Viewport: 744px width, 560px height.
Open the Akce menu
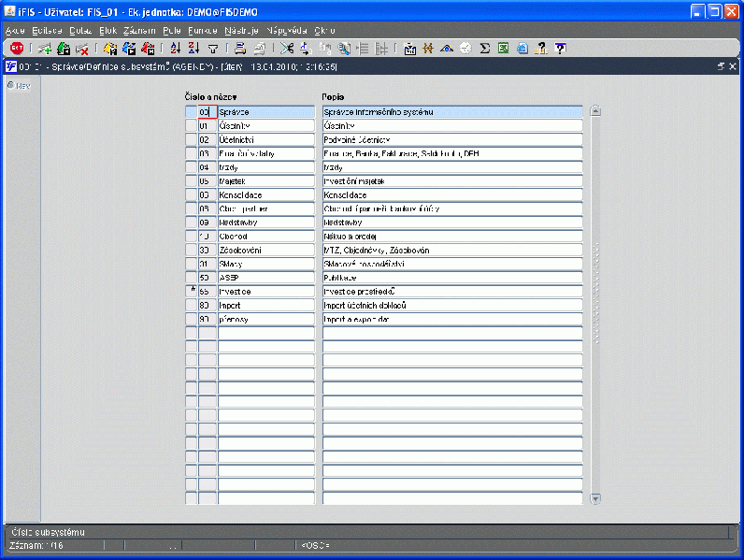(x=15, y=30)
